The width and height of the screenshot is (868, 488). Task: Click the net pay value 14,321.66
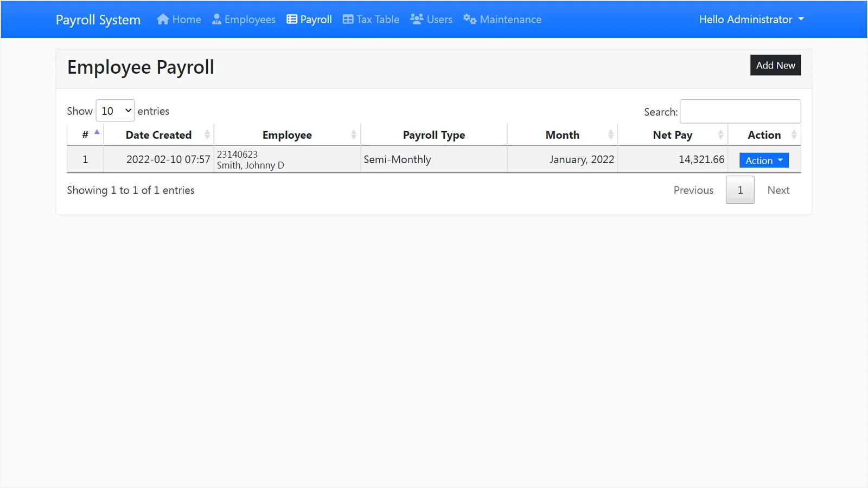pos(701,159)
